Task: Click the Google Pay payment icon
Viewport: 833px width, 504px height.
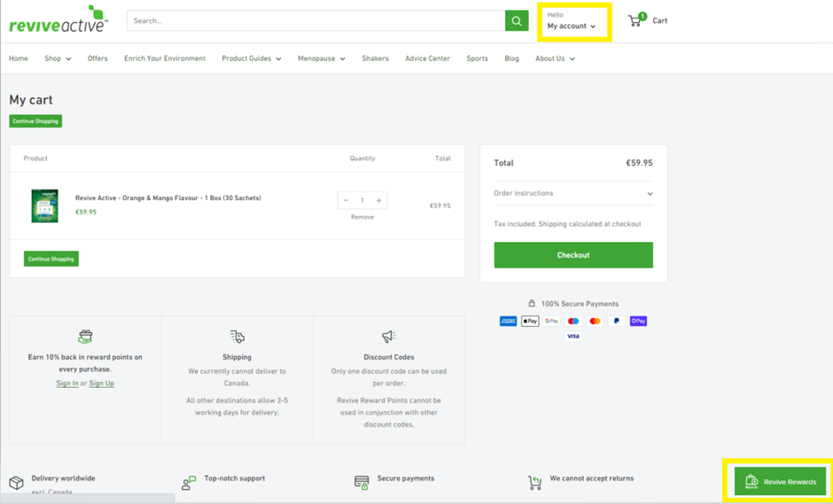Action: pos(551,321)
